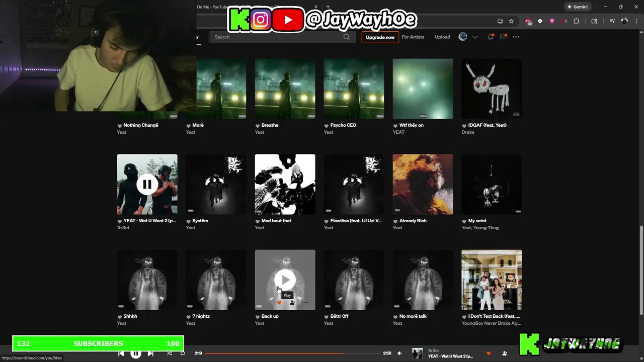Open the Yeat, Young Thug artist link
644x362 pixels.
click(x=480, y=228)
